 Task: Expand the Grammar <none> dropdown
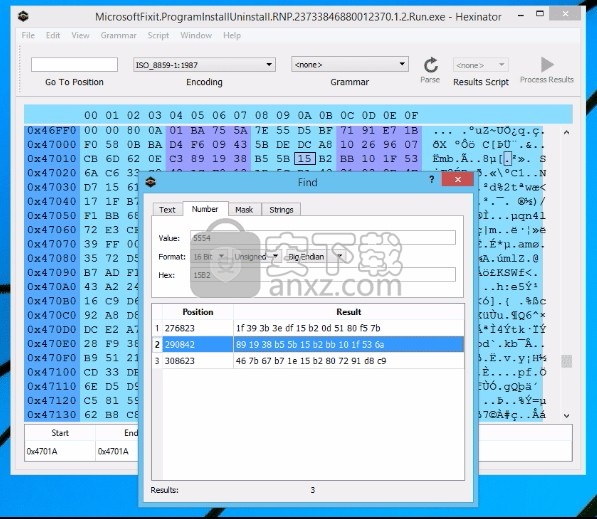click(x=350, y=64)
